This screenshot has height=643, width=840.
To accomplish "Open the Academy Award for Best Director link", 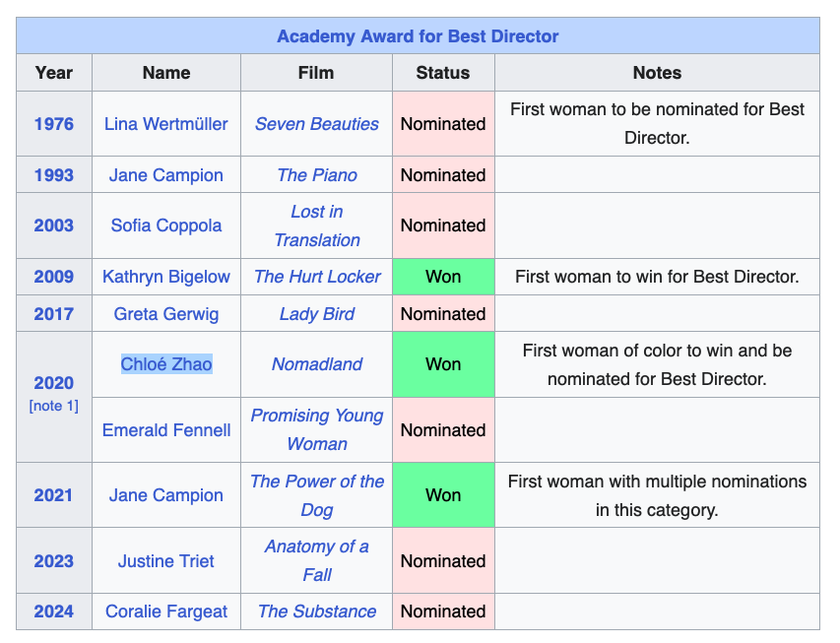I will pos(418,36).
